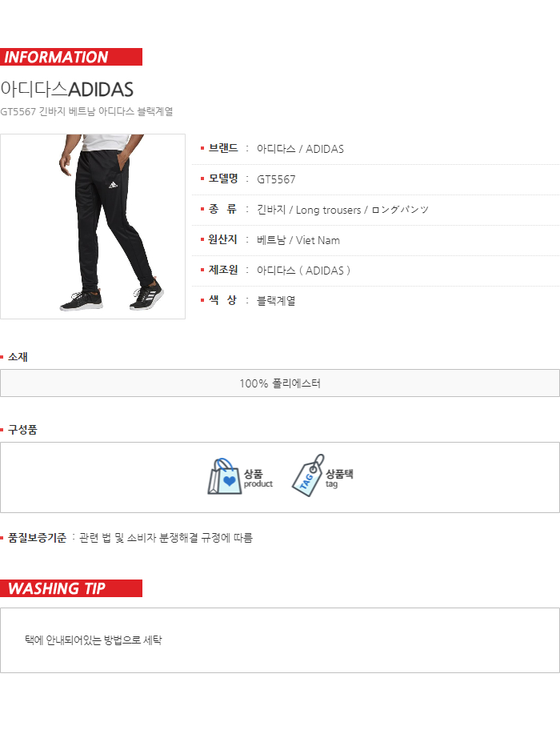This screenshot has height=742, width=560.
Task: Click the 제조원 manufacturer row label
Action: (x=223, y=270)
